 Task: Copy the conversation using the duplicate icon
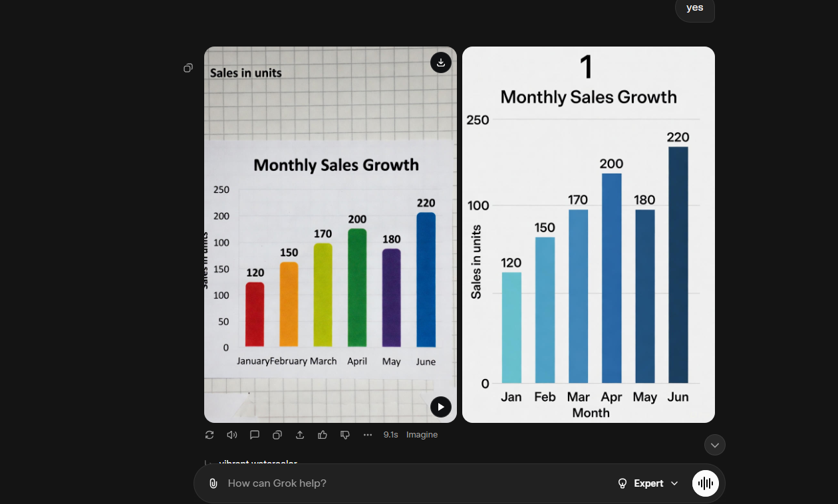click(x=188, y=68)
